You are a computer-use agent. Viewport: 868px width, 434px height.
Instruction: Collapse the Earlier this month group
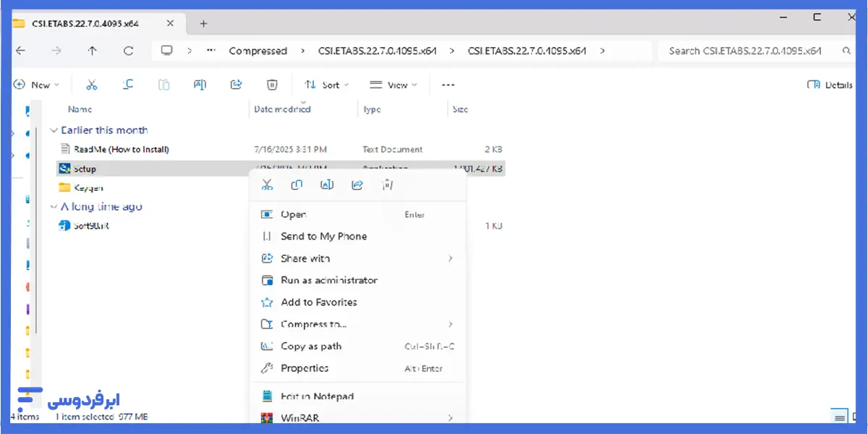point(53,130)
